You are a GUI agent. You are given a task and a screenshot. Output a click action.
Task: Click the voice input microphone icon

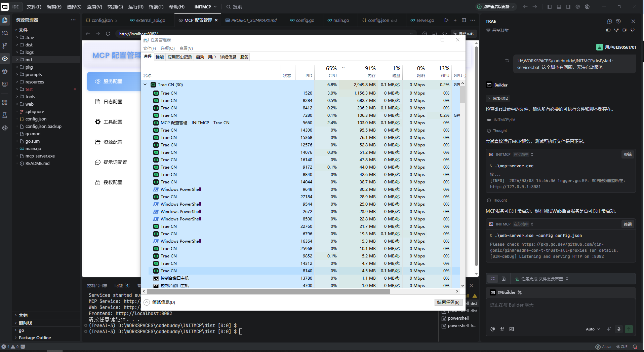618,329
